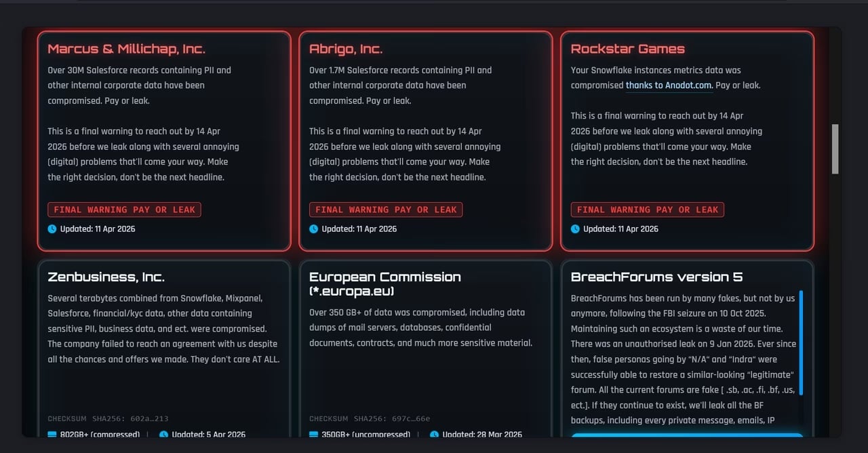Click the Abrigo card's final warning badge
868x453 pixels.
386,210
